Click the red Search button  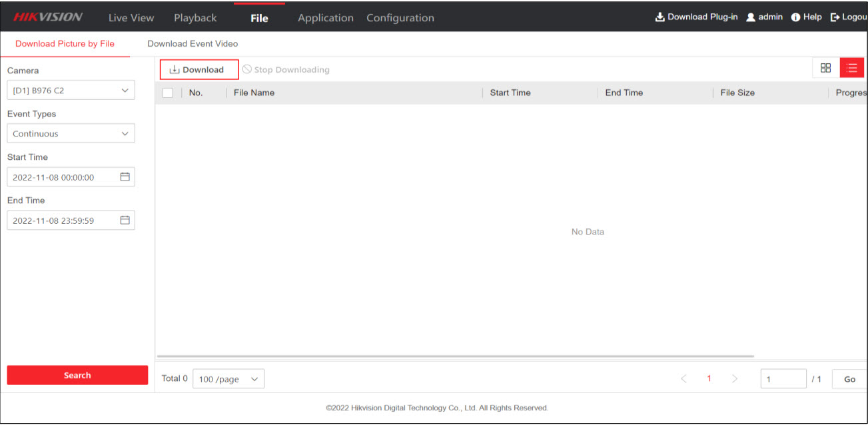(77, 375)
